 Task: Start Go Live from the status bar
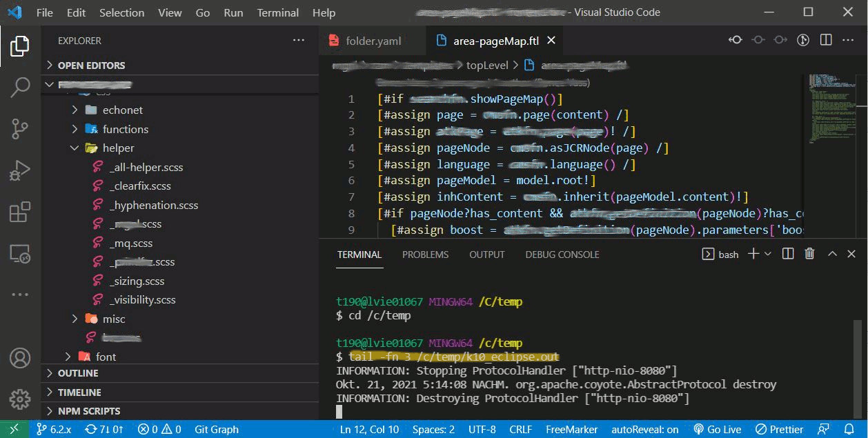click(x=718, y=428)
